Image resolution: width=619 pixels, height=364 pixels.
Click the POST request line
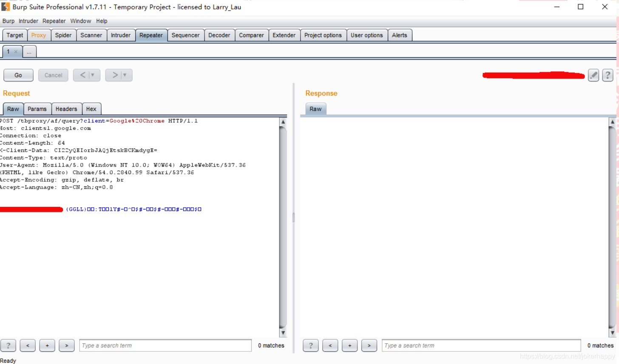(x=99, y=121)
